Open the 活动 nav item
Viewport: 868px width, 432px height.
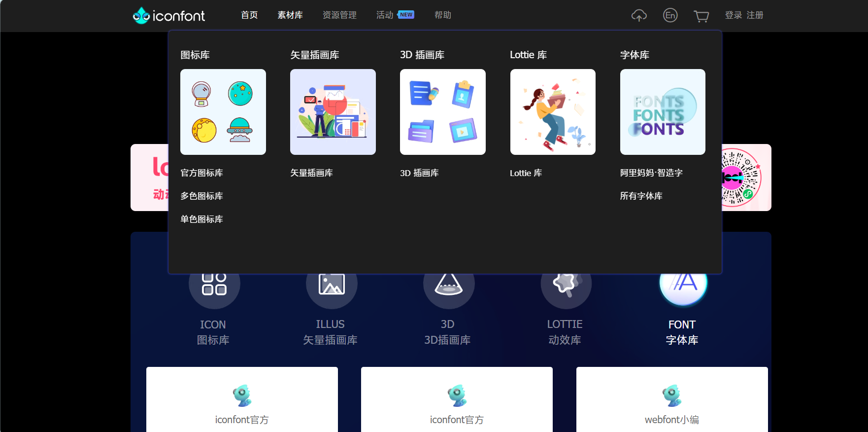pyautogui.click(x=385, y=15)
